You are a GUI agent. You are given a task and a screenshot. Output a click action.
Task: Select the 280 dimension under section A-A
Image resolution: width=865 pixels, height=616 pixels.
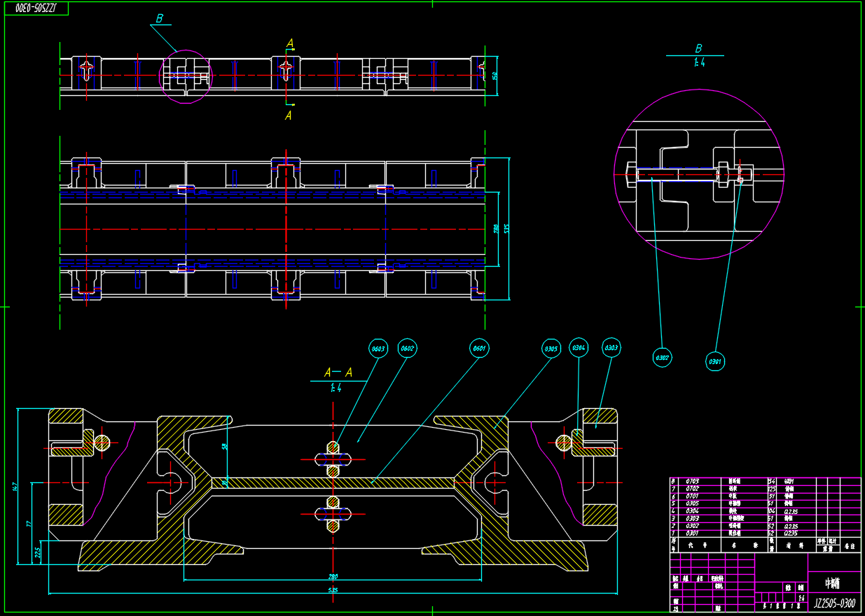point(333,577)
